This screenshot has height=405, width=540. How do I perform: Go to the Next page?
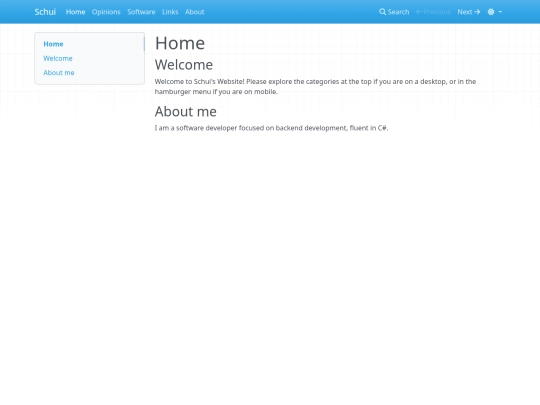pyautogui.click(x=469, y=12)
